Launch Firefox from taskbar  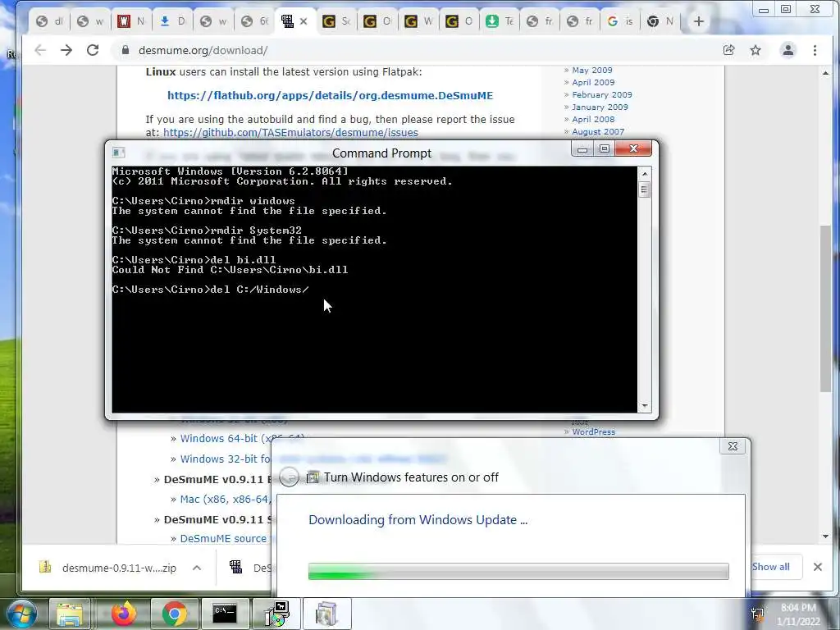tap(124, 614)
